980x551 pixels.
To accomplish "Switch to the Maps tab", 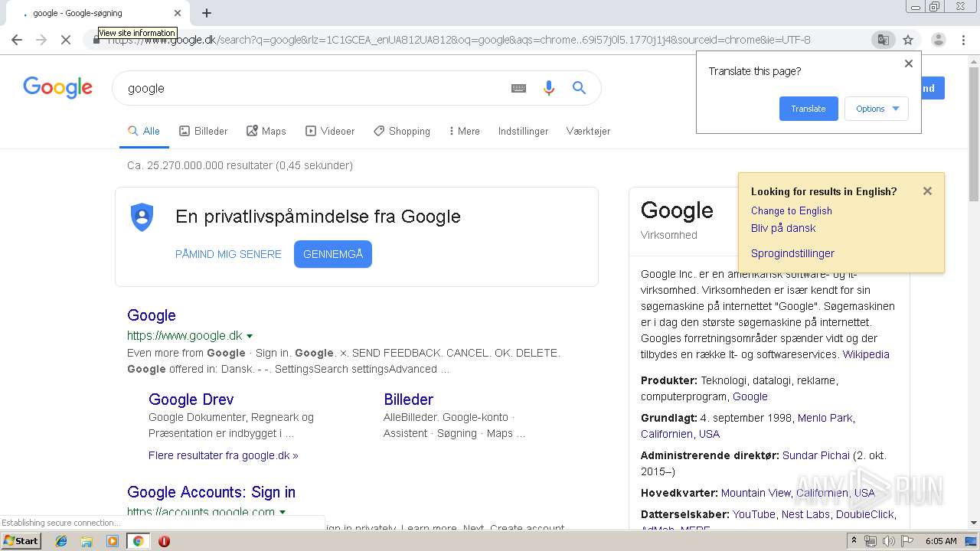I will pyautogui.click(x=266, y=131).
